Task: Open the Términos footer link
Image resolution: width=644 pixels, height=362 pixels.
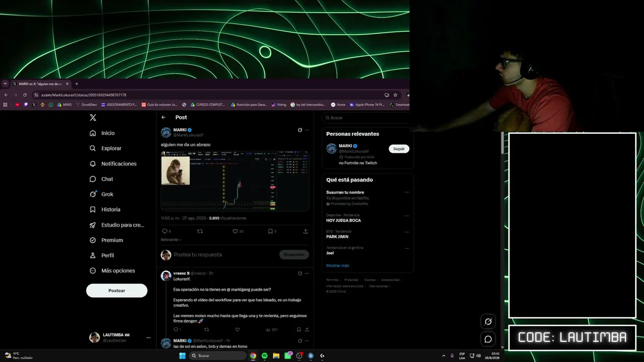Action: (332, 280)
